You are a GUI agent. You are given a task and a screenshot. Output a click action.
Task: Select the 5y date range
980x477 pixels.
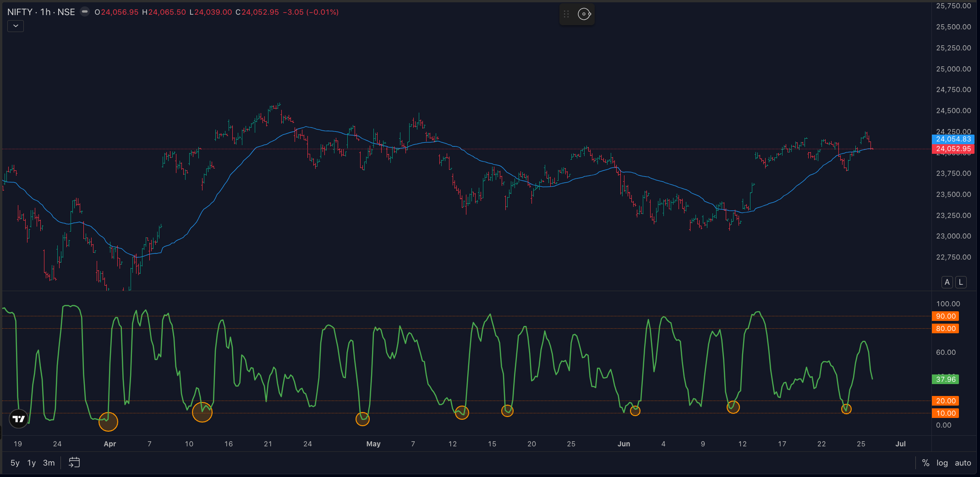tap(15, 463)
